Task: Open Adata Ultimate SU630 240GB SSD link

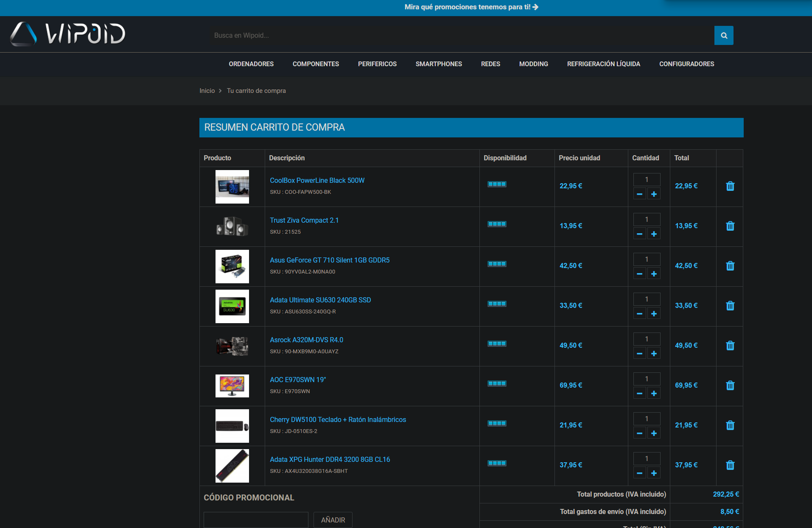Action: click(320, 300)
